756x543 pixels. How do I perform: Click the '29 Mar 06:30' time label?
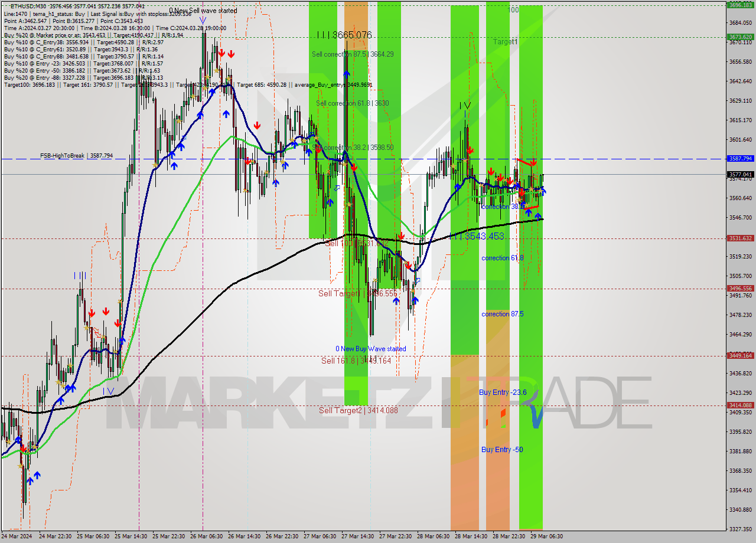546,537
